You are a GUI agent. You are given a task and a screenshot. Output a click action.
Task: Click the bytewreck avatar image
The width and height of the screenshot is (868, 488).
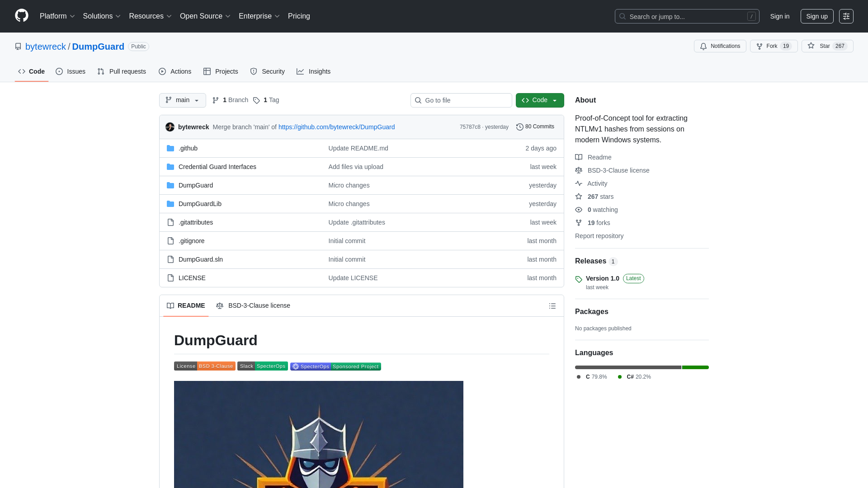[170, 127]
